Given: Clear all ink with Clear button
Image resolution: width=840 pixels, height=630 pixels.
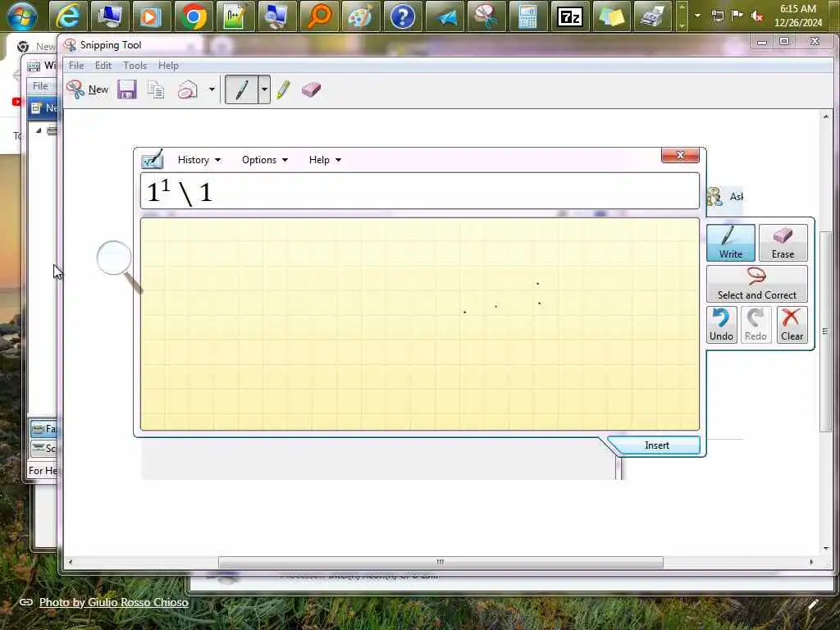Looking at the screenshot, I should pyautogui.click(x=792, y=325).
